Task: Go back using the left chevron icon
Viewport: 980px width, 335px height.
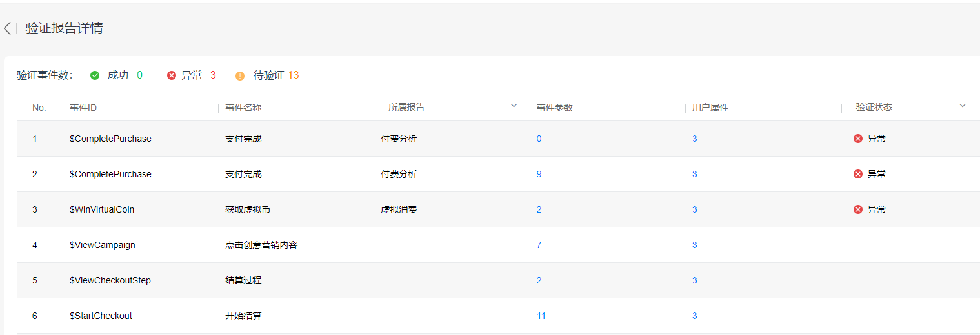Action: (x=7, y=28)
